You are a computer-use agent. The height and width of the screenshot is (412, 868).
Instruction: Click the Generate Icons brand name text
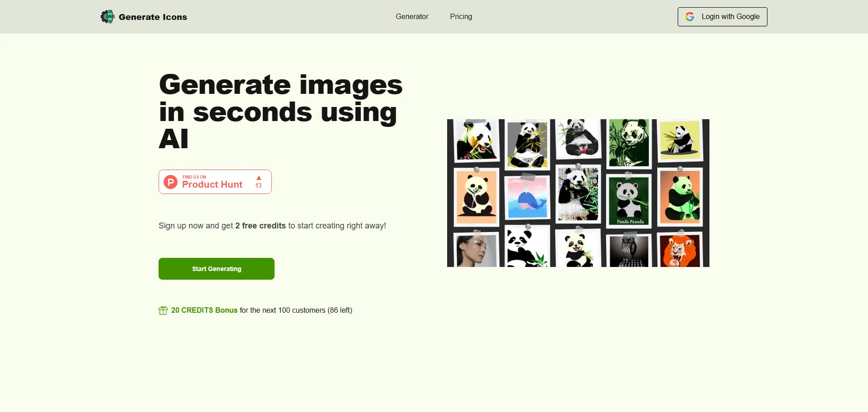pyautogui.click(x=153, y=17)
